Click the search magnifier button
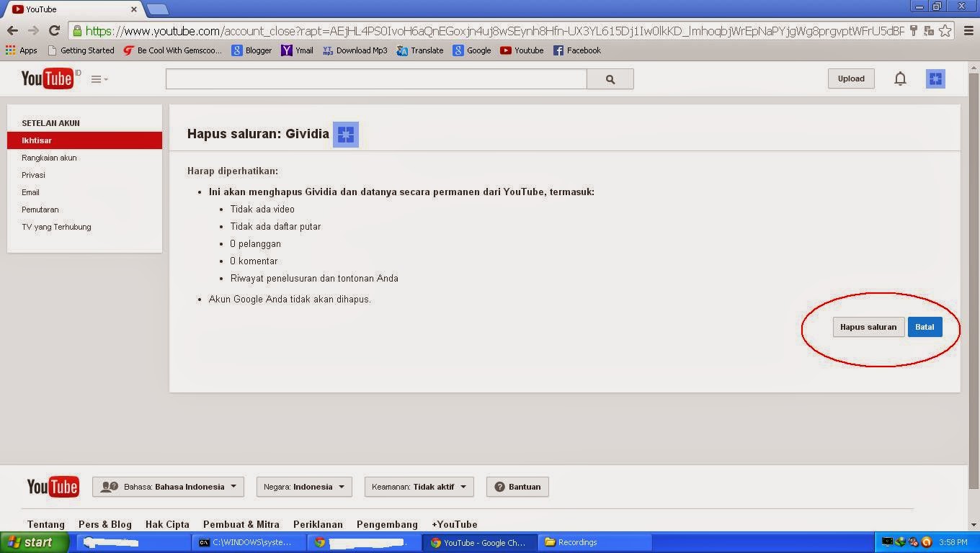980x553 pixels. [x=610, y=79]
